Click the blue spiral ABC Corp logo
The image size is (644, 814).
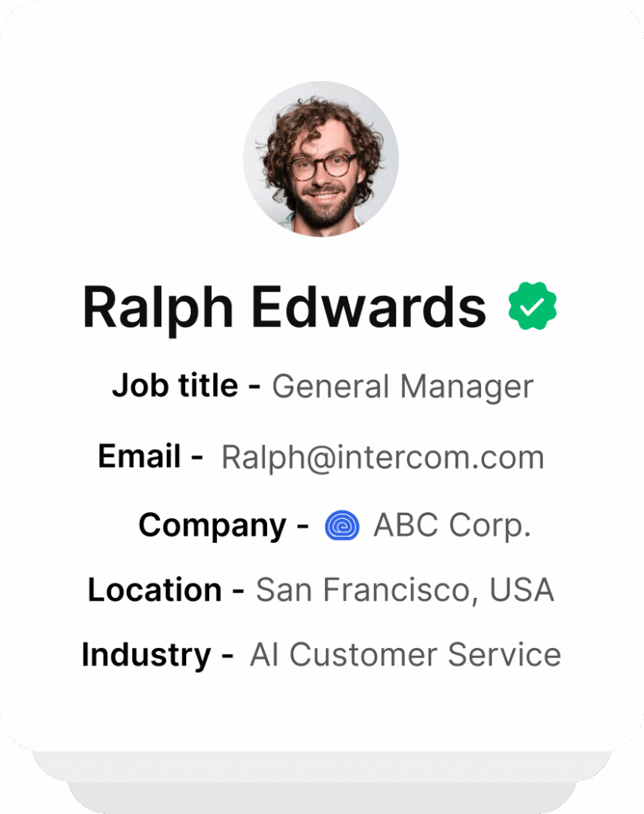(x=343, y=526)
